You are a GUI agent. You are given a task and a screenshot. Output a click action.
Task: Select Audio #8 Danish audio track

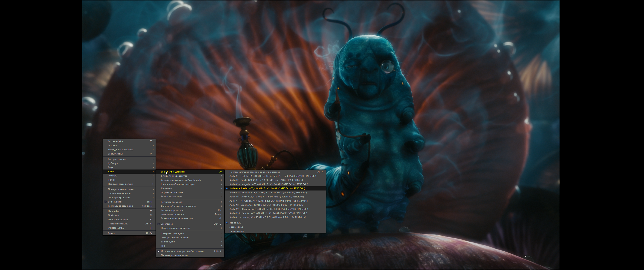[275, 205]
